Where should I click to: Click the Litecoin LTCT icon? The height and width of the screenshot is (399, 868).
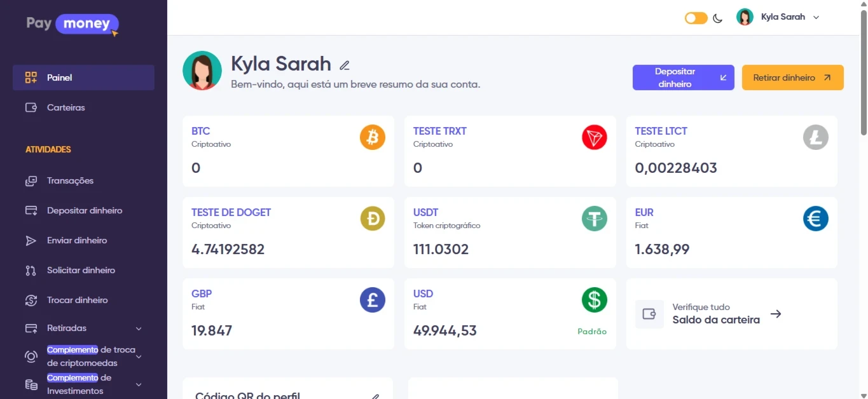815,137
